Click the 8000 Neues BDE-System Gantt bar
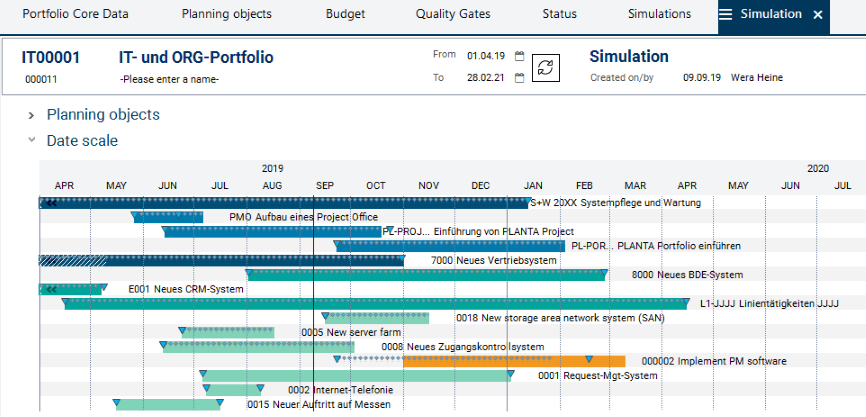The height and width of the screenshot is (417, 866). pos(425,275)
